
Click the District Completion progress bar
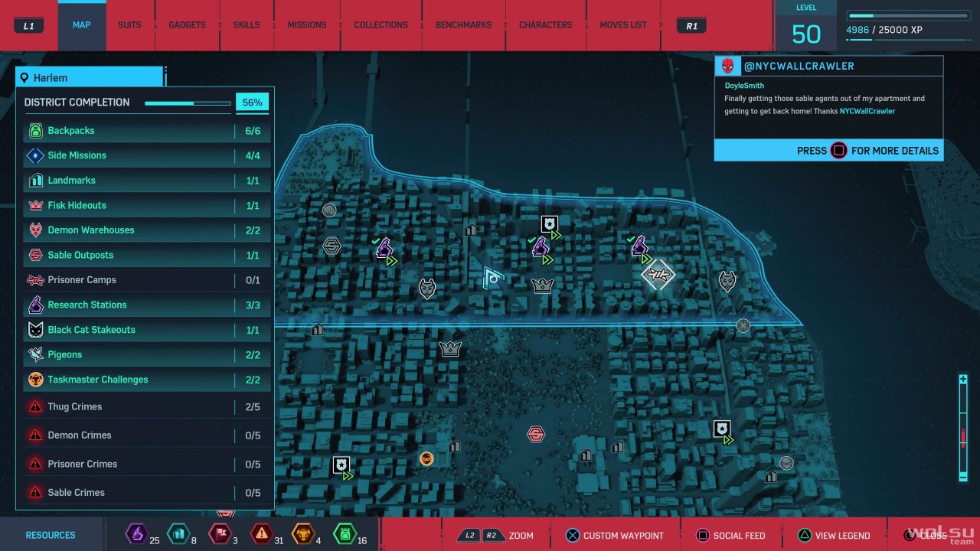[x=188, y=103]
